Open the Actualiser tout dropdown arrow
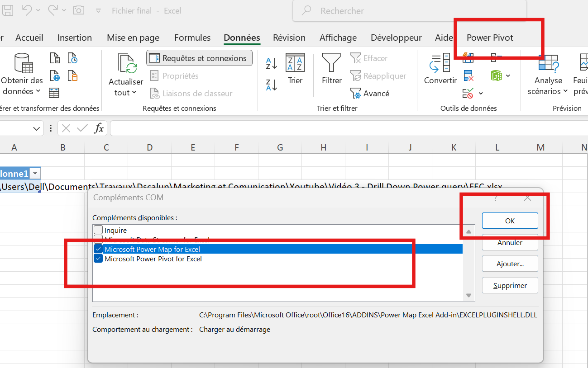Viewport: 588px width, 368px height. [134, 93]
